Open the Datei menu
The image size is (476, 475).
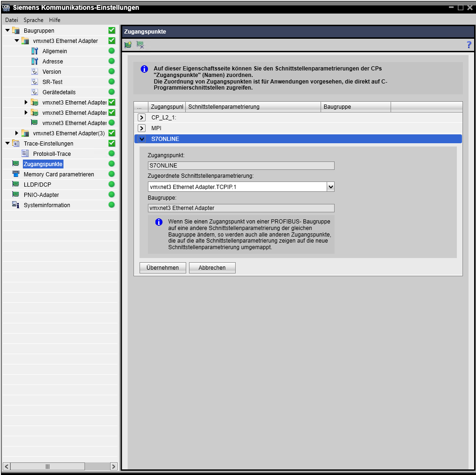click(x=12, y=20)
